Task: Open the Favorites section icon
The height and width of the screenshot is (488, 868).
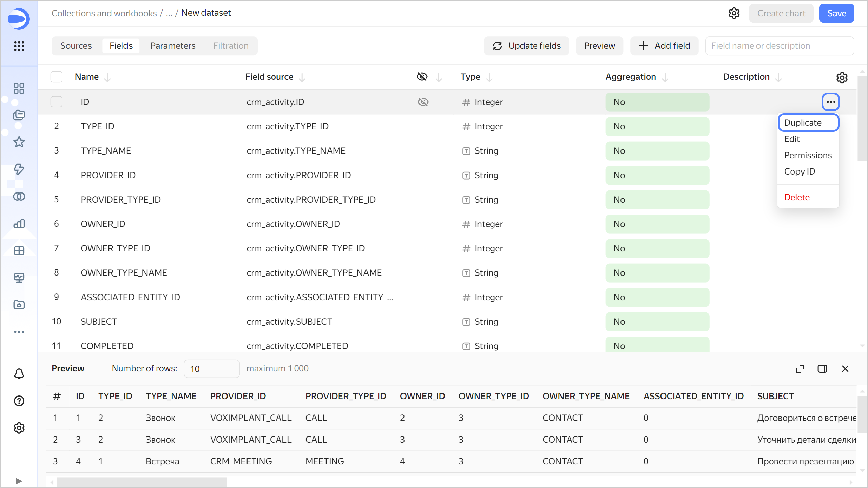Action: pos(19,142)
